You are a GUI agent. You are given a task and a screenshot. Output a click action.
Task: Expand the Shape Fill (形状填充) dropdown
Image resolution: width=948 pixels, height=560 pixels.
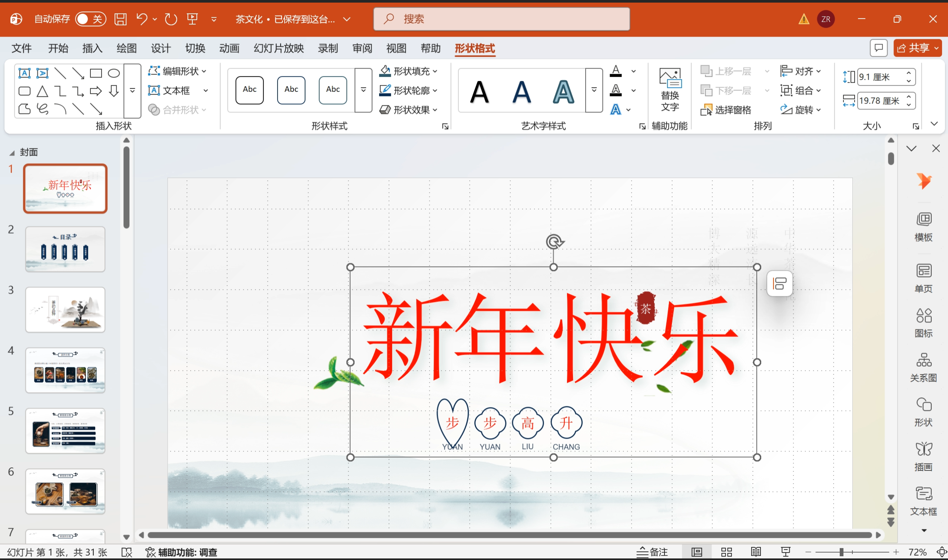pyautogui.click(x=435, y=71)
